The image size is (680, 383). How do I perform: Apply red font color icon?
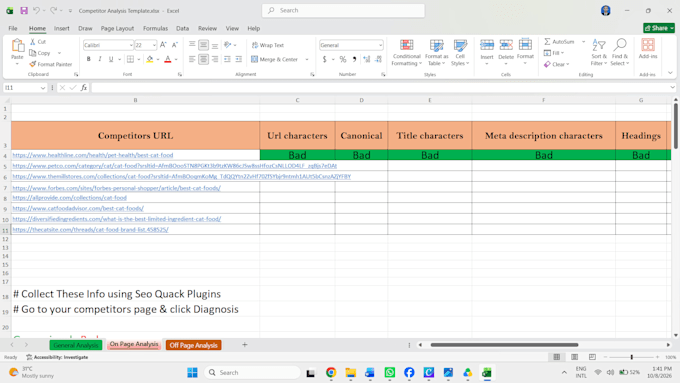coord(168,59)
